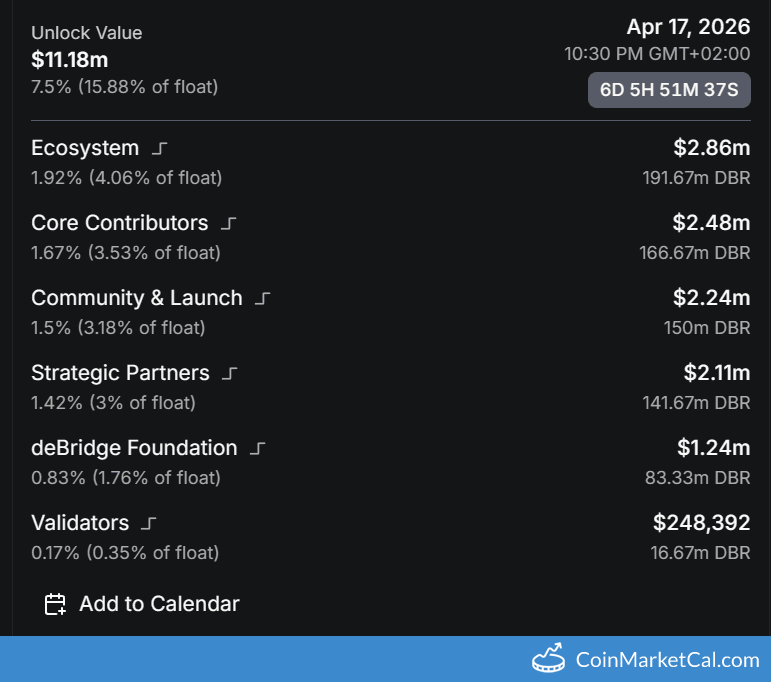This screenshot has height=682, width=771.
Task: Click the step icon beside Community & Launch
Action: pos(263,299)
